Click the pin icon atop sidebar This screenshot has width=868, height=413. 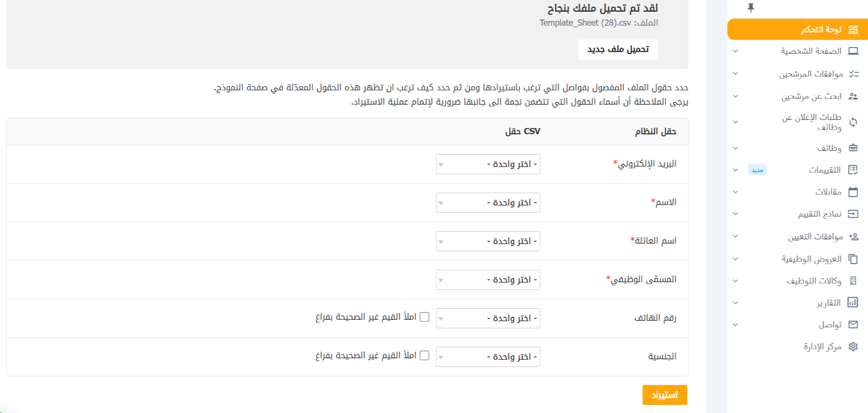click(x=751, y=8)
